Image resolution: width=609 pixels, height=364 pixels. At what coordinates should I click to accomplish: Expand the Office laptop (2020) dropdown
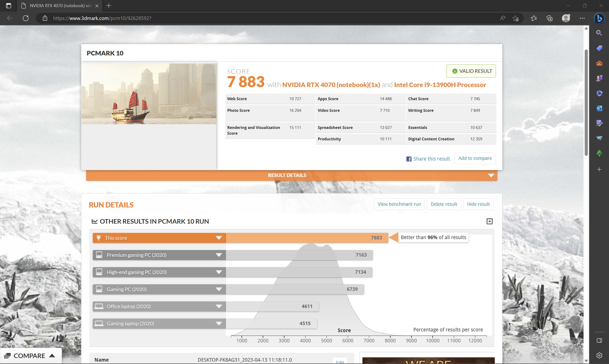[219, 306]
